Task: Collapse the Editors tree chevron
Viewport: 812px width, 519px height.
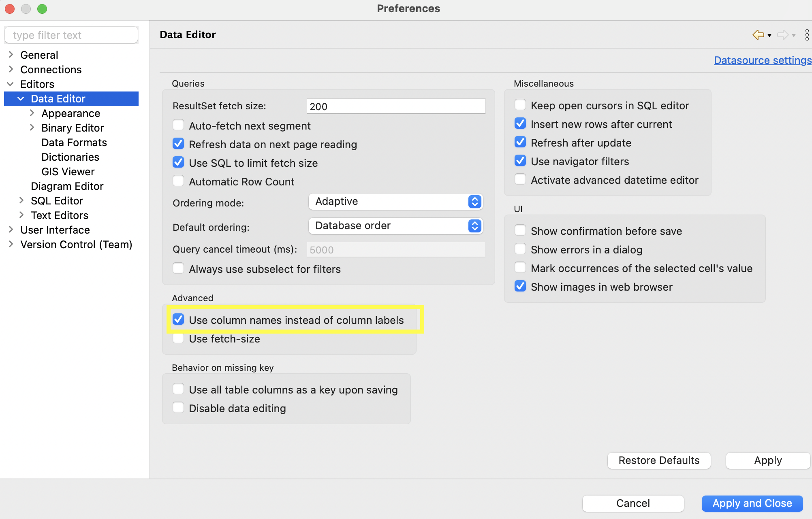Action: [11, 84]
